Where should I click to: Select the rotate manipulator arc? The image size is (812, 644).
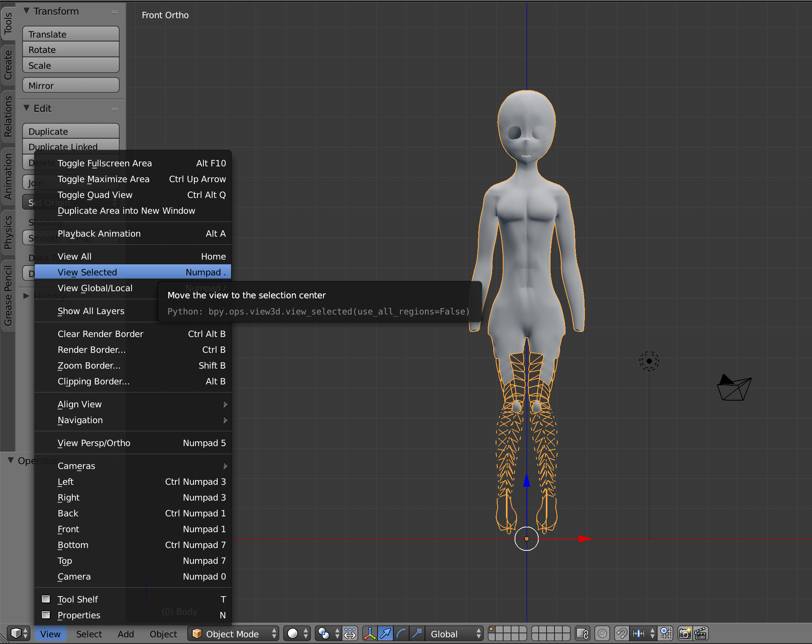pyautogui.click(x=401, y=633)
